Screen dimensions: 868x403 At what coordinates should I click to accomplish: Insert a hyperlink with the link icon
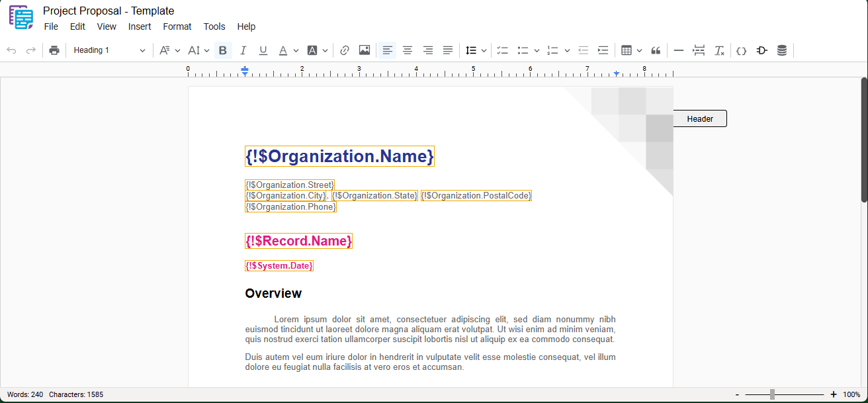(x=345, y=50)
